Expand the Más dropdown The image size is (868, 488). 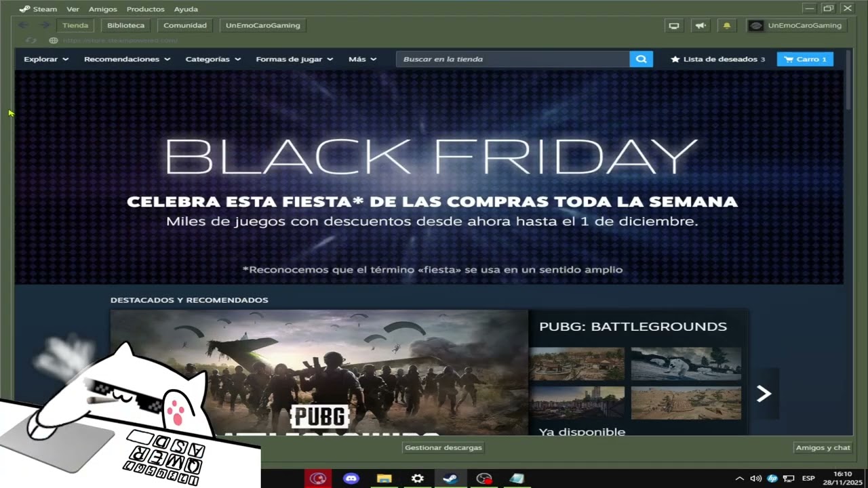(362, 59)
